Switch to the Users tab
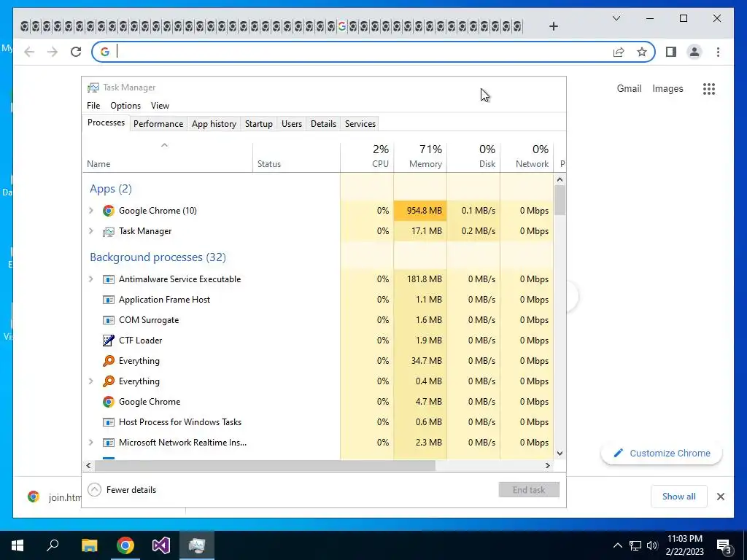This screenshot has width=747, height=560. (x=292, y=124)
